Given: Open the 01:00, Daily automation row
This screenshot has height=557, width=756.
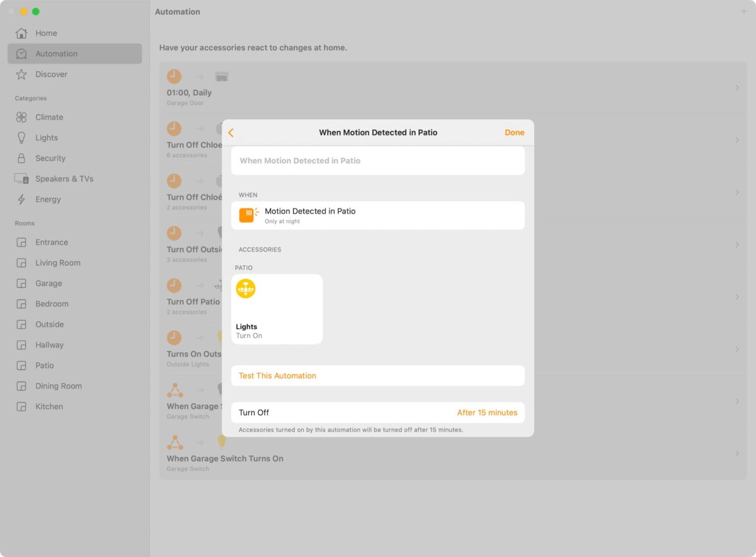Looking at the screenshot, I should [453, 88].
